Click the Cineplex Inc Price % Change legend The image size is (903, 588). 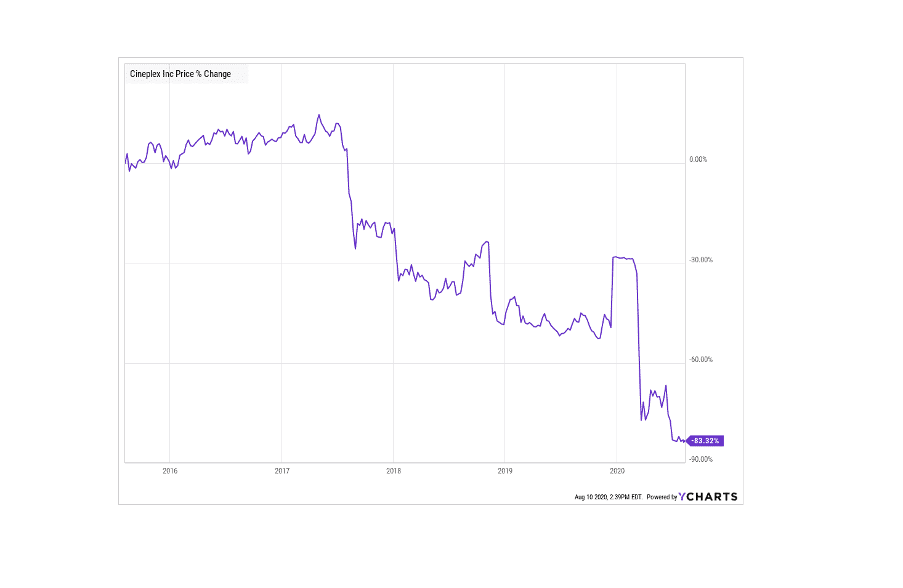pos(180,74)
